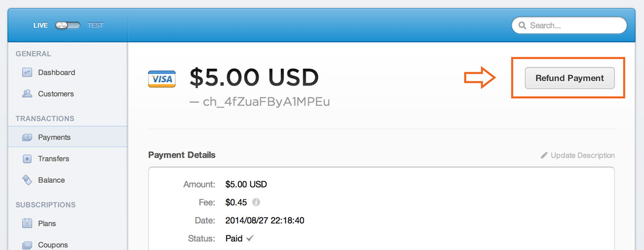The image size is (644, 250).
Task: Click the Coupons icon in sidebar
Action: [27, 245]
